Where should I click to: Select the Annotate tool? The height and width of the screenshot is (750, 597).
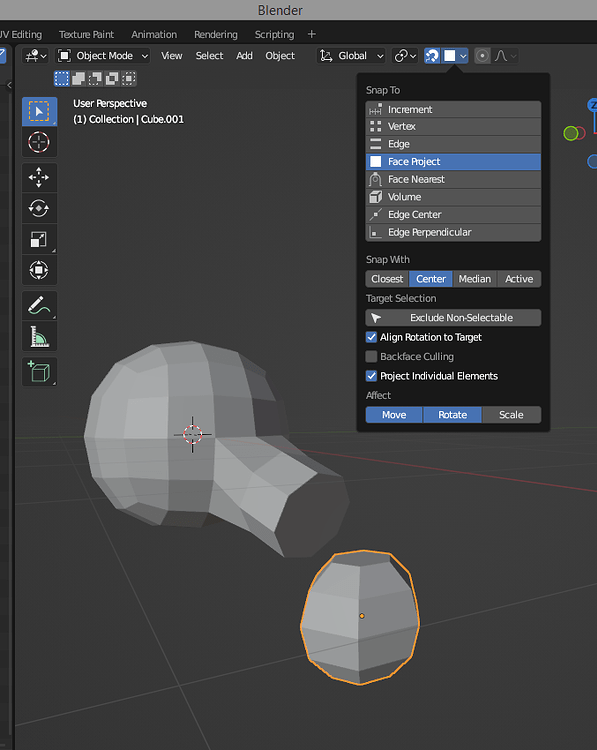click(39, 306)
